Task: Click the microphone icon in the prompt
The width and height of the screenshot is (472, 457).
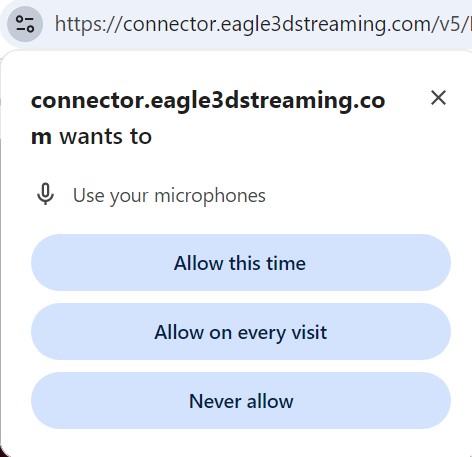Action: click(x=45, y=194)
